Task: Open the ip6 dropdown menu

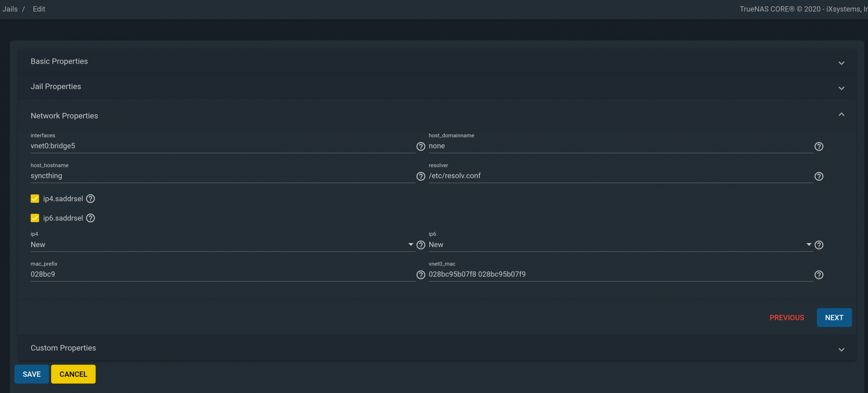Action: pyautogui.click(x=621, y=245)
